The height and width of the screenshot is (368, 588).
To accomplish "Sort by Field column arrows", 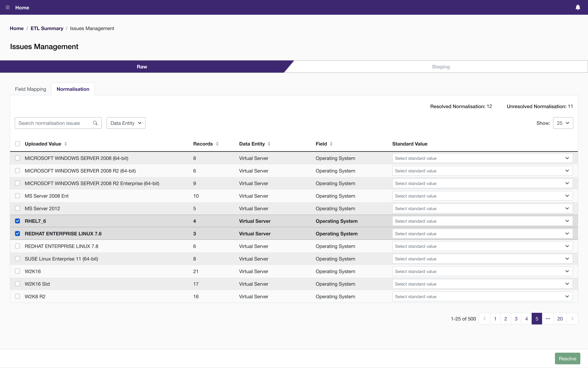I will [331, 144].
